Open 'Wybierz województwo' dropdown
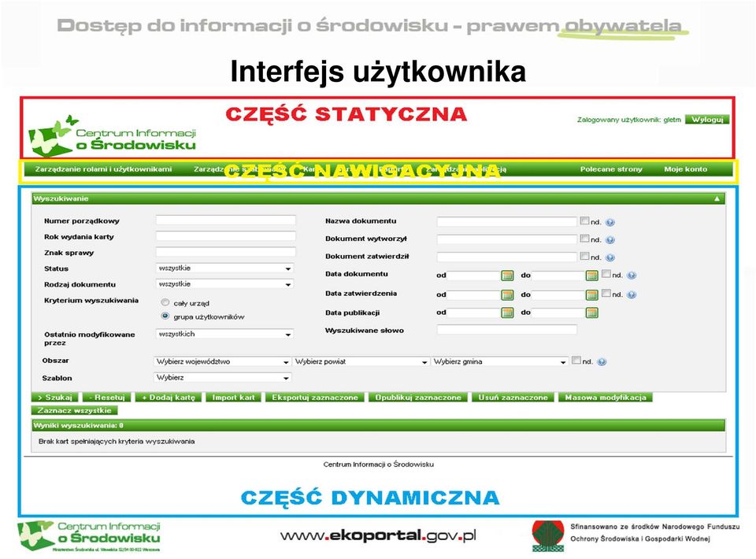This screenshot has height=559, width=756. tap(222, 361)
